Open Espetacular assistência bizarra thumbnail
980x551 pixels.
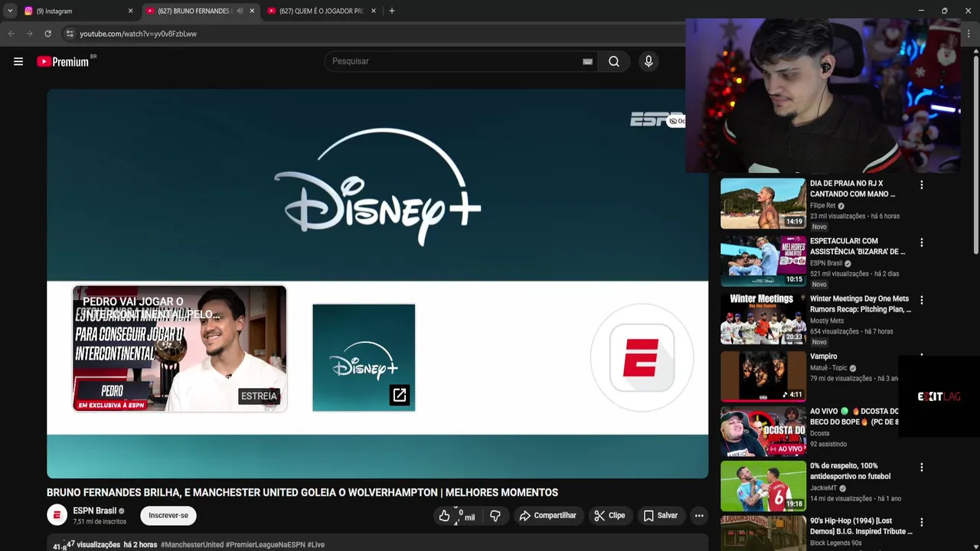point(763,261)
